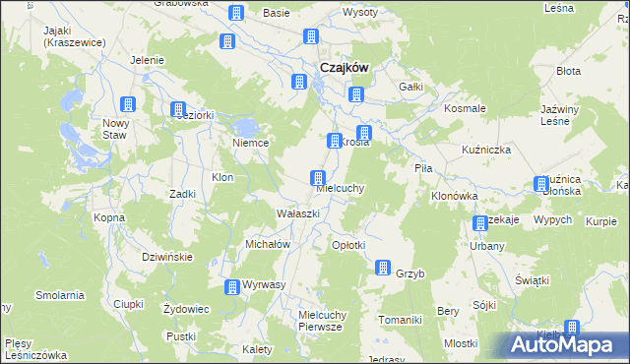Select the Gałki label
Viewport: 630px width, 364px height.
coord(410,87)
